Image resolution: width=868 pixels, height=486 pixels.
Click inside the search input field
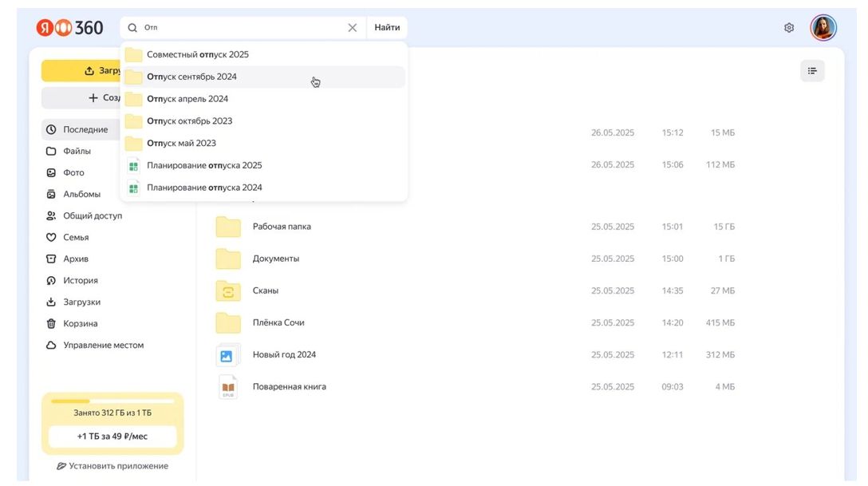[239, 28]
